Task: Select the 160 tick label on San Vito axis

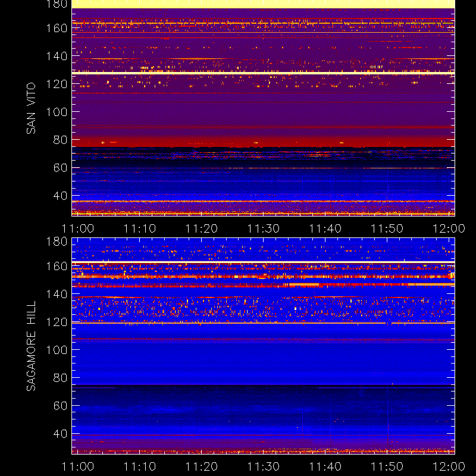Action: point(57,28)
